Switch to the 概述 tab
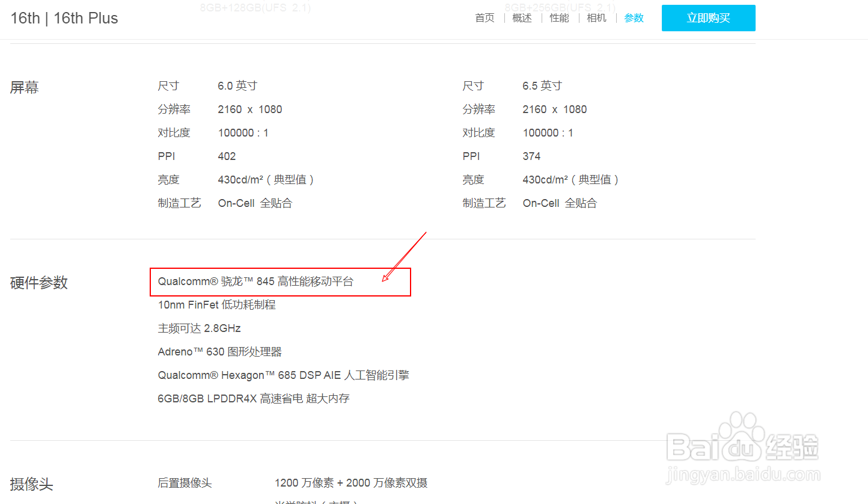 [522, 18]
